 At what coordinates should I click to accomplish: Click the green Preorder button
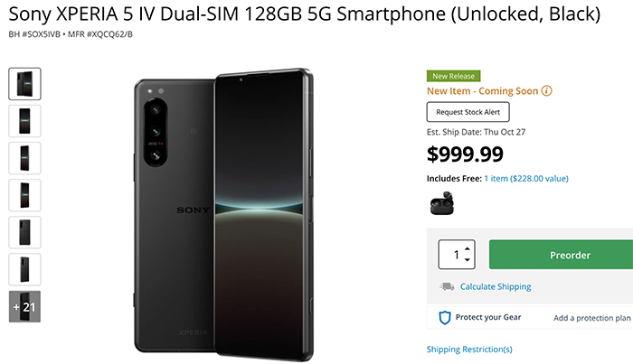point(562,255)
